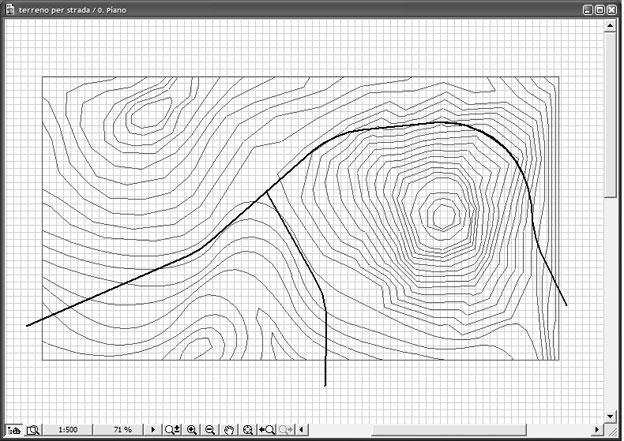Click the fit in window icon
Screen dimensions: 624x441
point(248,430)
